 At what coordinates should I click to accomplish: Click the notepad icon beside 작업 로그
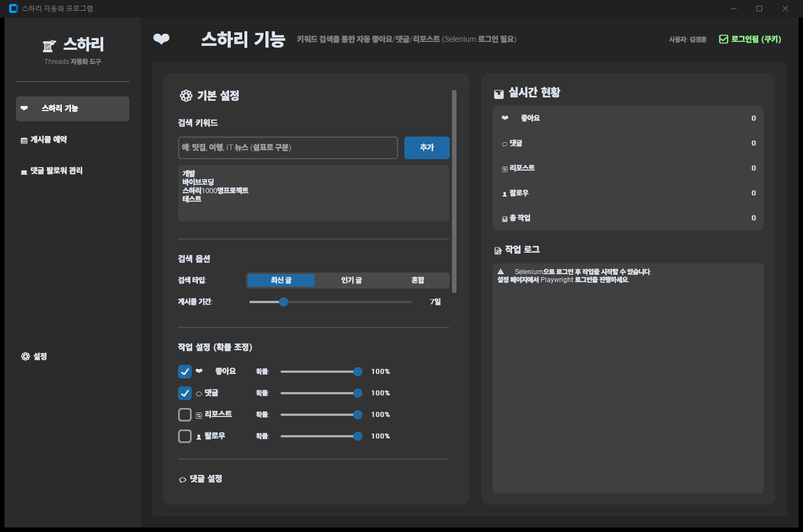[x=498, y=250]
